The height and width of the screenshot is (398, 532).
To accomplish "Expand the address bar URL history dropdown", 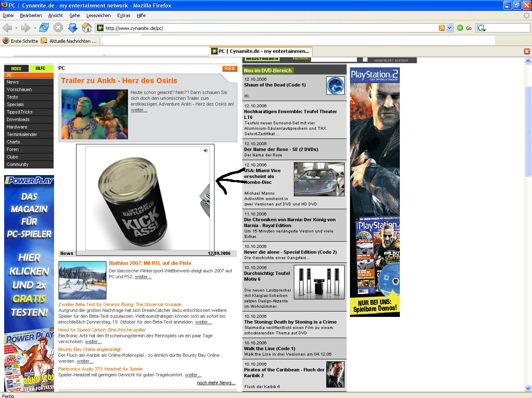I will 449,28.
